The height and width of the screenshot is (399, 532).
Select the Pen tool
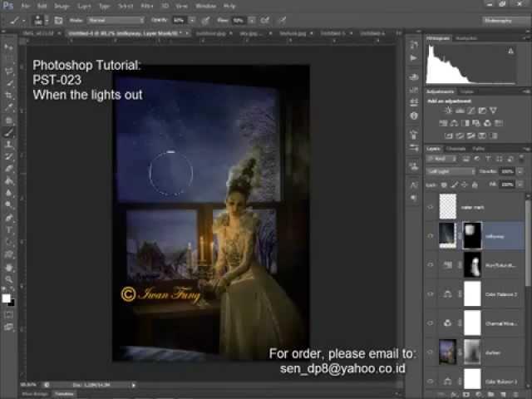pos(8,218)
